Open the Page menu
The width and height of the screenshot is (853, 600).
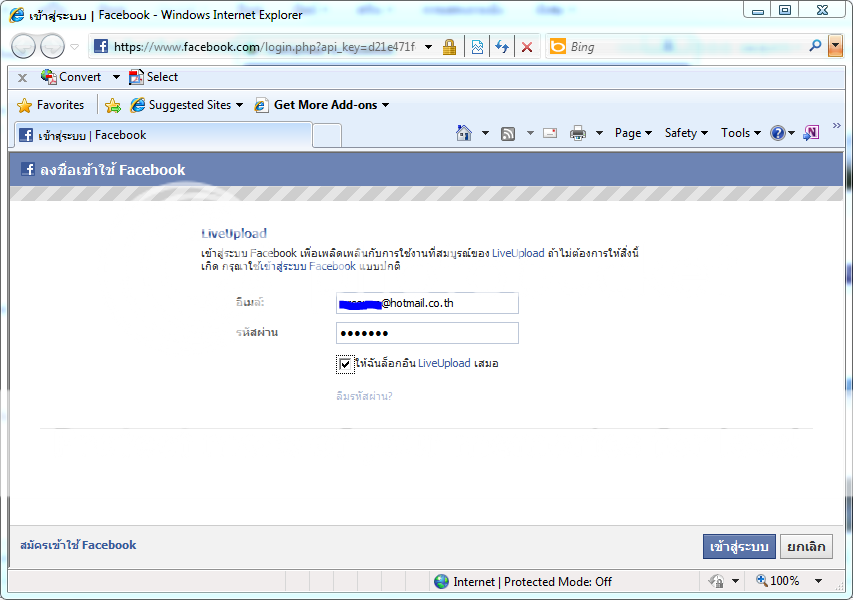click(x=633, y=133)
